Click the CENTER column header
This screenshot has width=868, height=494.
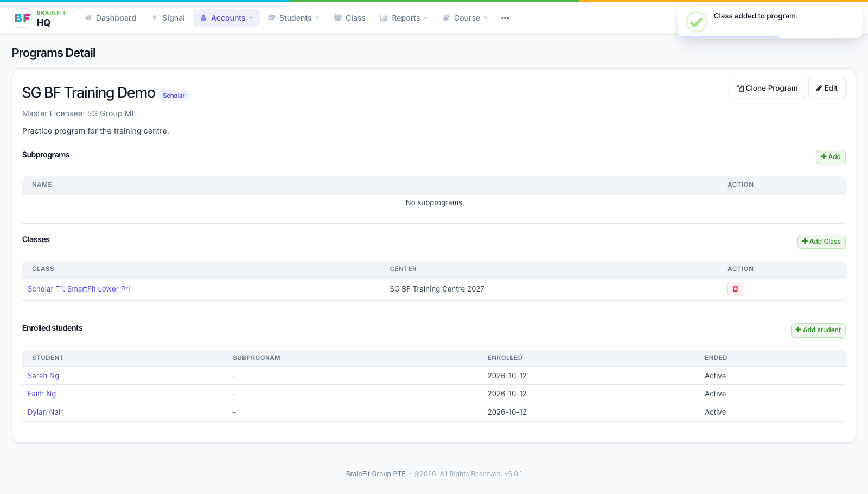[403, 269]
